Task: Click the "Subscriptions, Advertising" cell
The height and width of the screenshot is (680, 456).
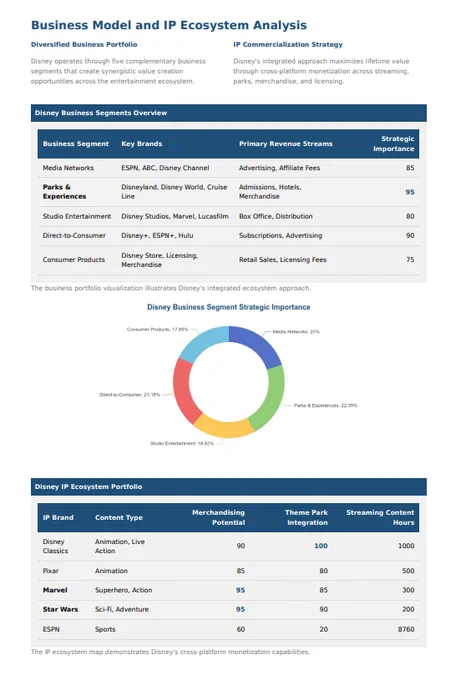Action: pyautogui.click(x=280, y=235)
